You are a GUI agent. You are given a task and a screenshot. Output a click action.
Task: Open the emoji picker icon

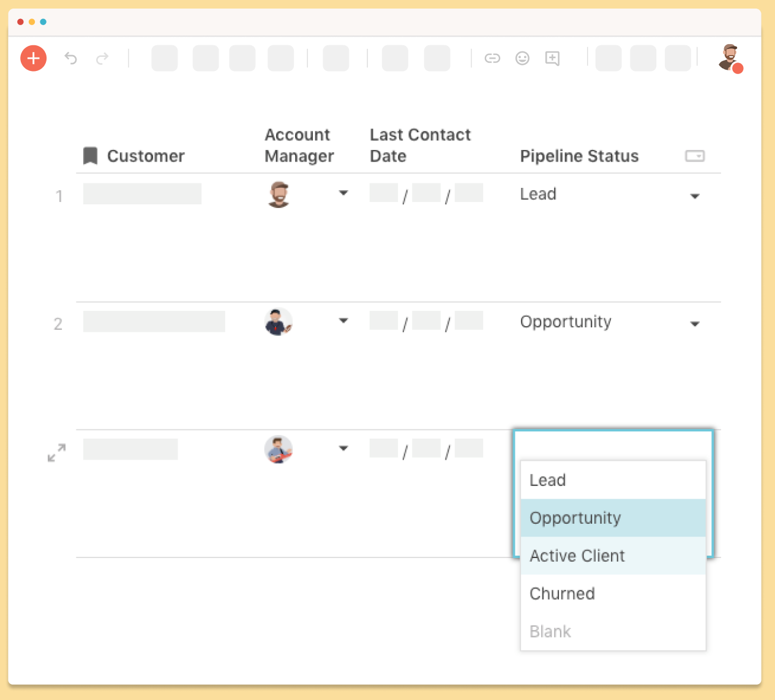tap(522, 58)
